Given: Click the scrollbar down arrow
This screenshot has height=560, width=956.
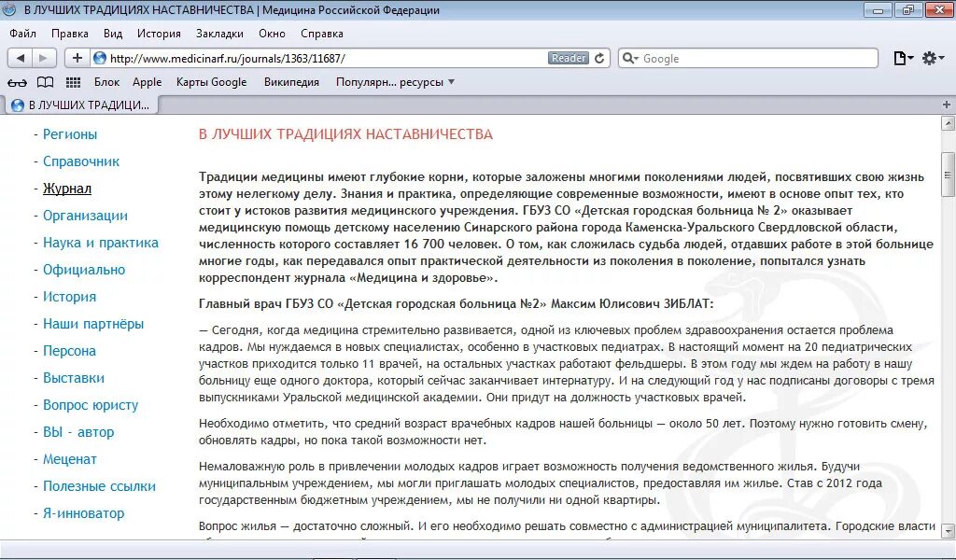Looking at the screenshot, I should click(949, 531).
